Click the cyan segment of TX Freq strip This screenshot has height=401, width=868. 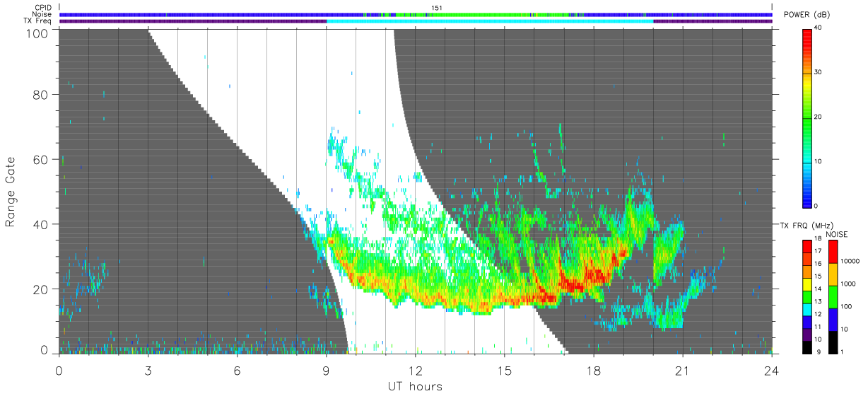click(490, 21)
